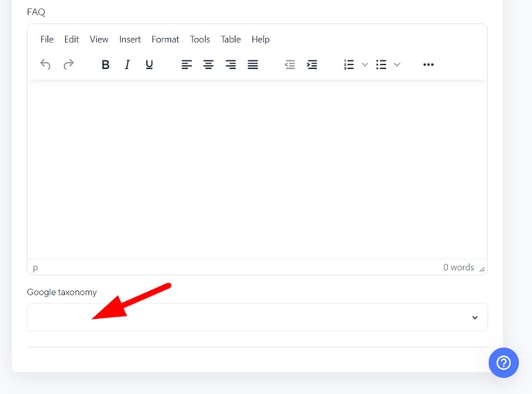The image size is (532, 394).
Task: Decrease indent of the paragraph
Action: tap(290, 65)
